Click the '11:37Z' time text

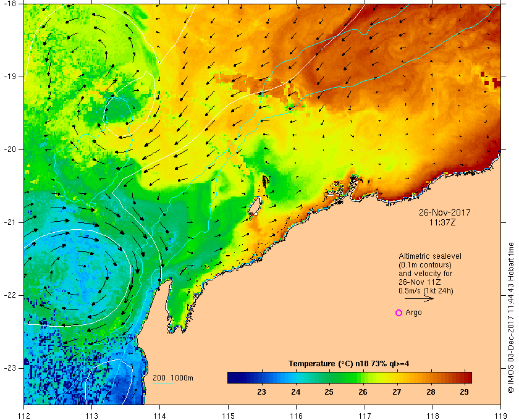[442, 222]
